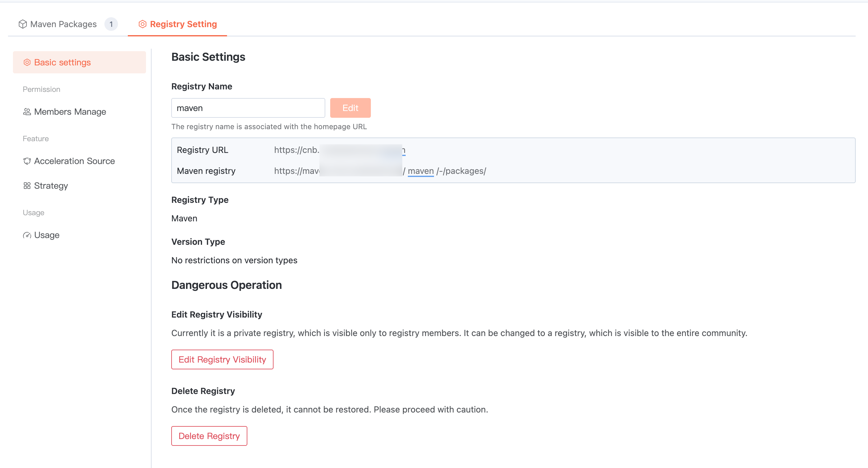Click the packages count badge 1
The height and width of the screenshot is (468, 868).
click(111, 24)
